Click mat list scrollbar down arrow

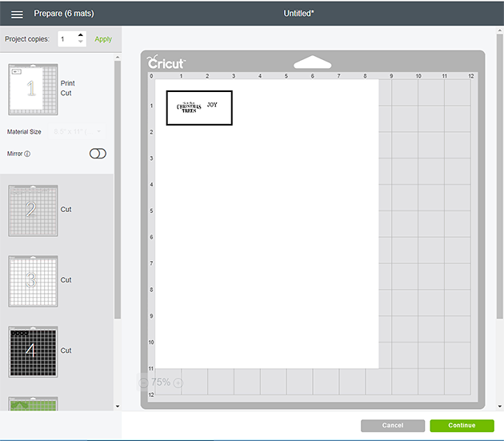pos(118,407)
